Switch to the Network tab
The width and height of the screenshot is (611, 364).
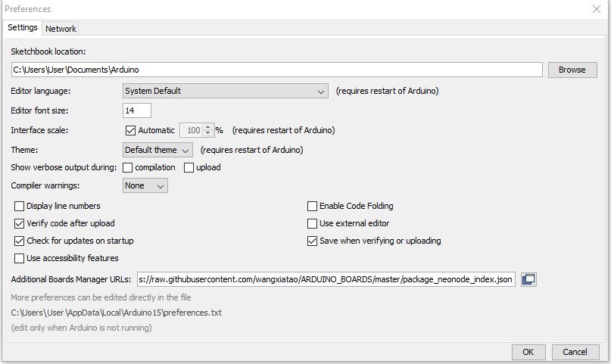click(61, 29)
